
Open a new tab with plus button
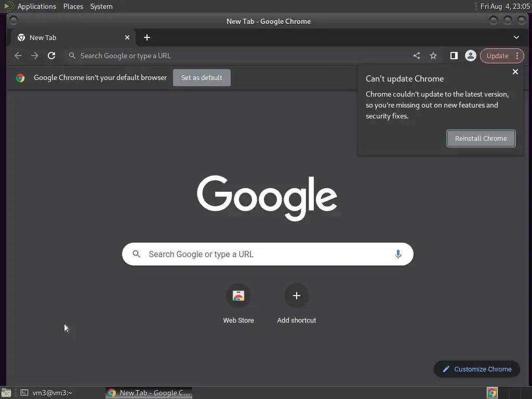click(147, 37)
